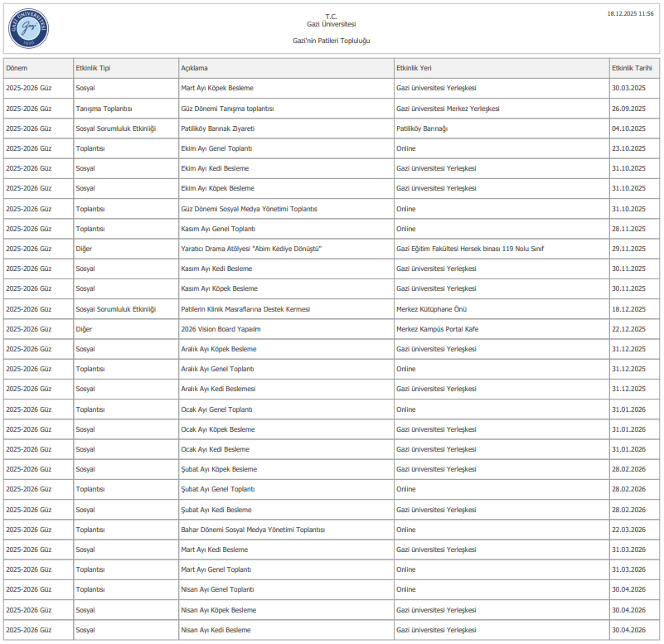Click the Gazi University logo
The width and height of the screenshot is (664, 644).
tap(30, 29)
